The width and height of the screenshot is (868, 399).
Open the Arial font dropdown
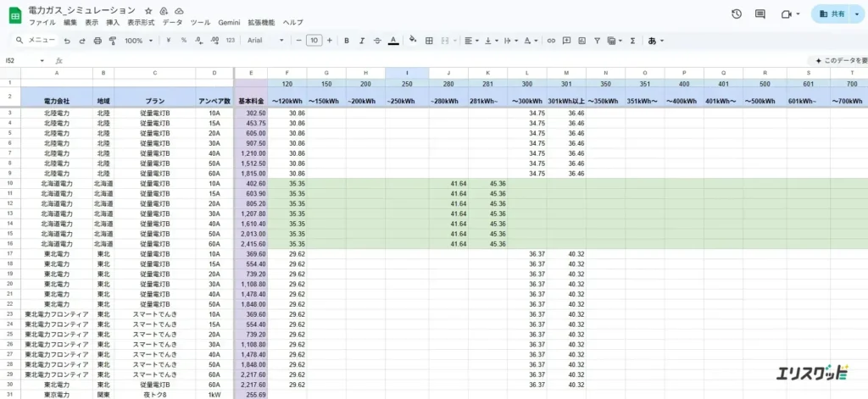pos(265,41)
